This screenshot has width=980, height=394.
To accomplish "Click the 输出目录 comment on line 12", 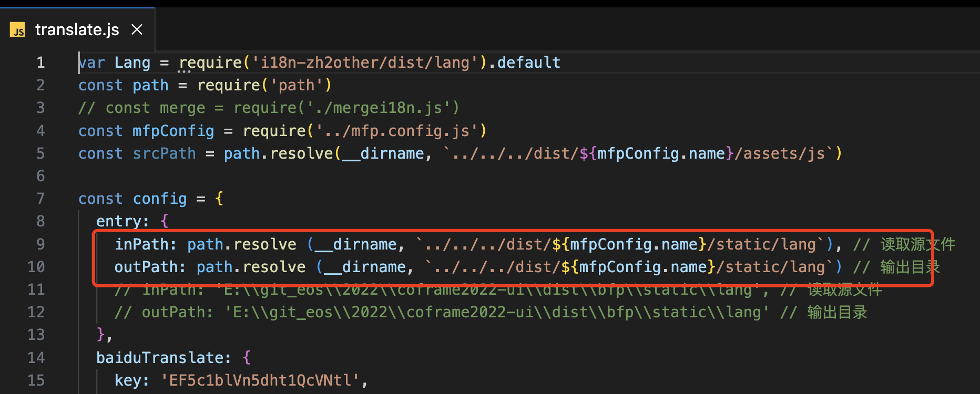I will coord(837,313).
